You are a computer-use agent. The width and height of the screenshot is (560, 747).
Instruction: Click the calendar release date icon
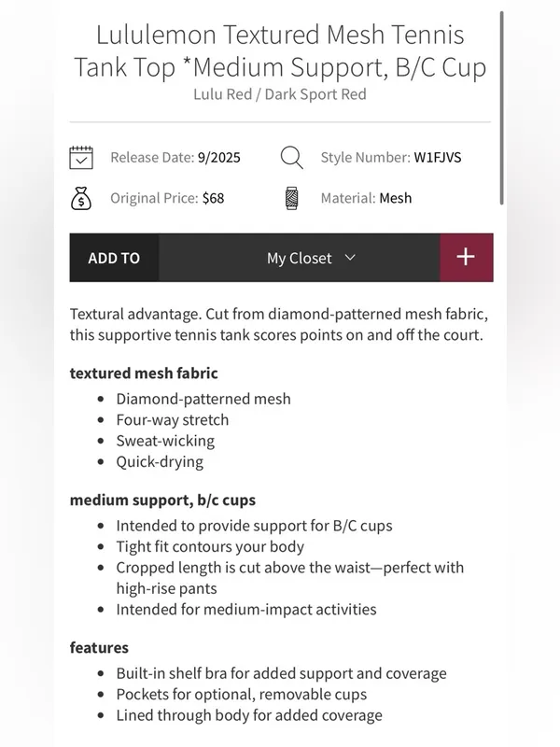(x=81, y=158)
